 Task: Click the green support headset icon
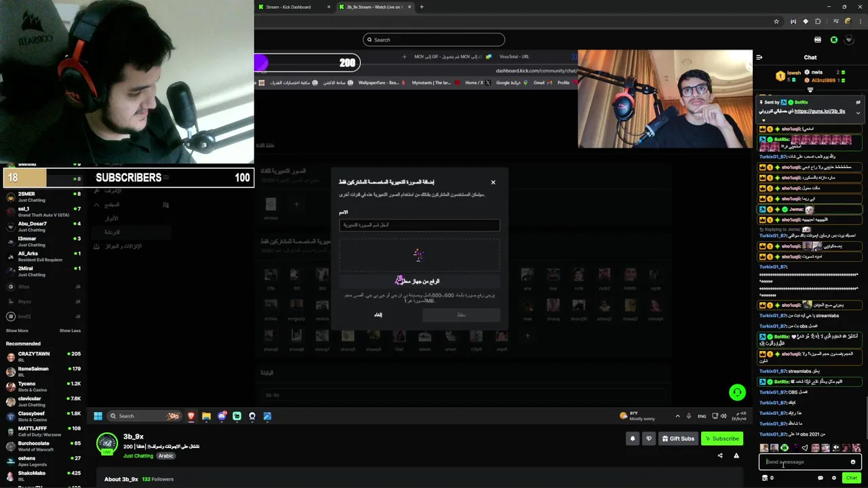coord(737,392)
